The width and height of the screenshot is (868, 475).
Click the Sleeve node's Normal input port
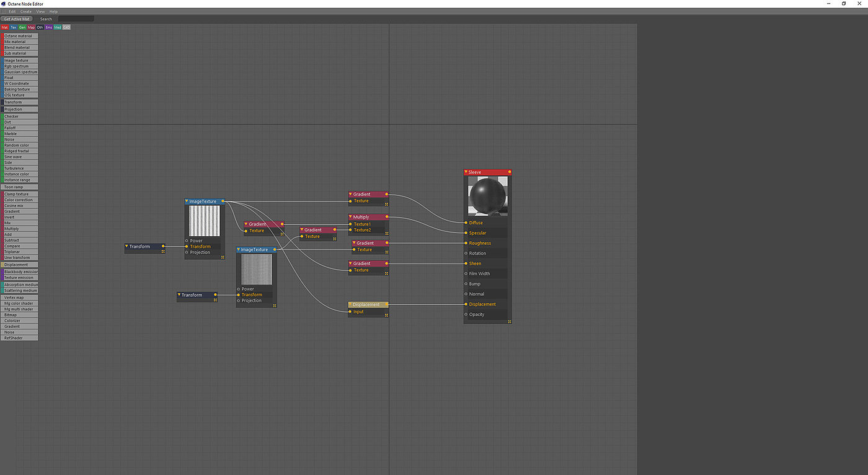point(466,294)
